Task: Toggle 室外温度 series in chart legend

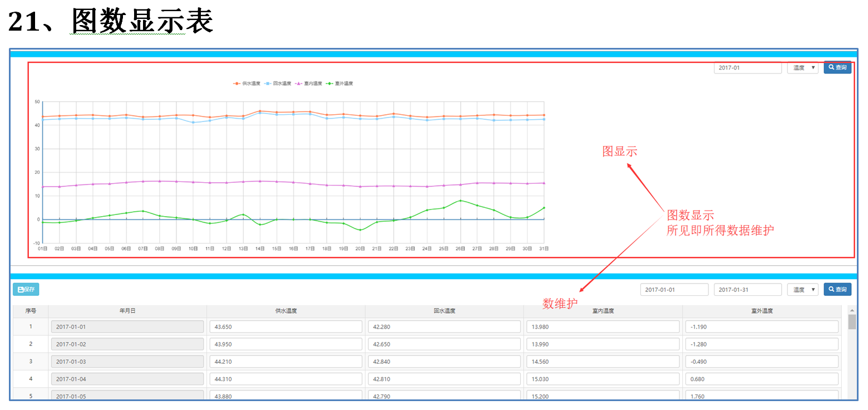Action: [339, 84]
